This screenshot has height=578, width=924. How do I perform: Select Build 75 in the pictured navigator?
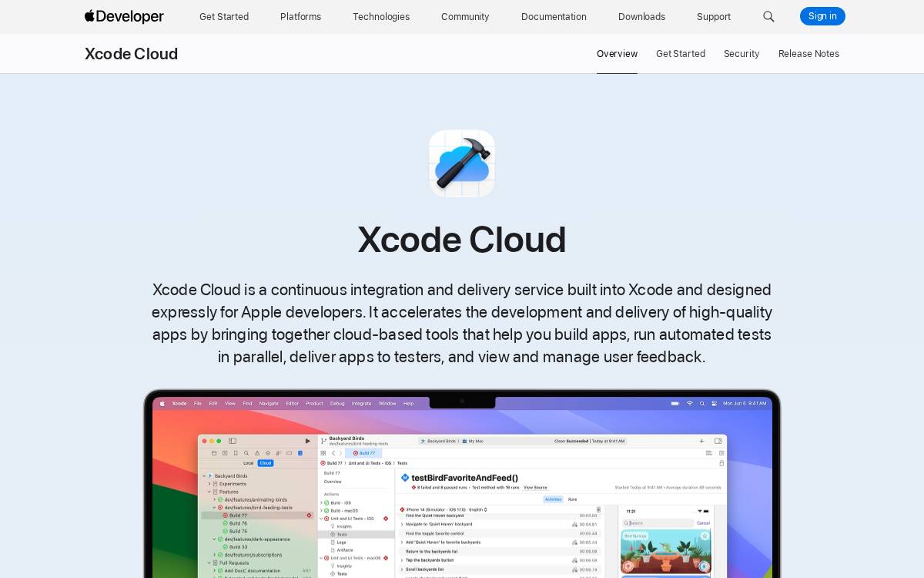[x=238, y=531]
